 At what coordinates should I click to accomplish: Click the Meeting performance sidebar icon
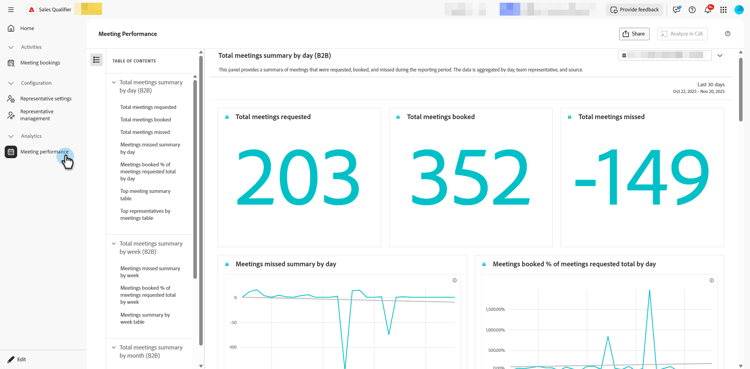tap(11, 152)
